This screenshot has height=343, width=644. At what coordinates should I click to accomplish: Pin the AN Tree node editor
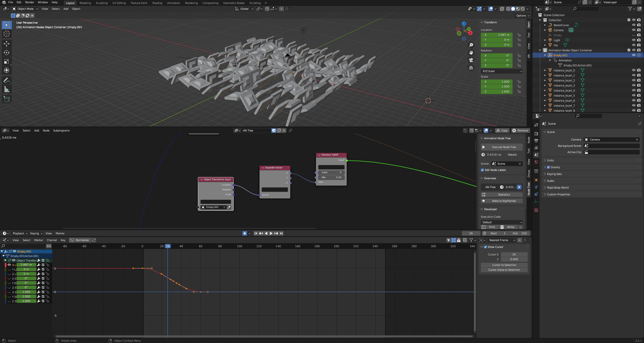290,131
